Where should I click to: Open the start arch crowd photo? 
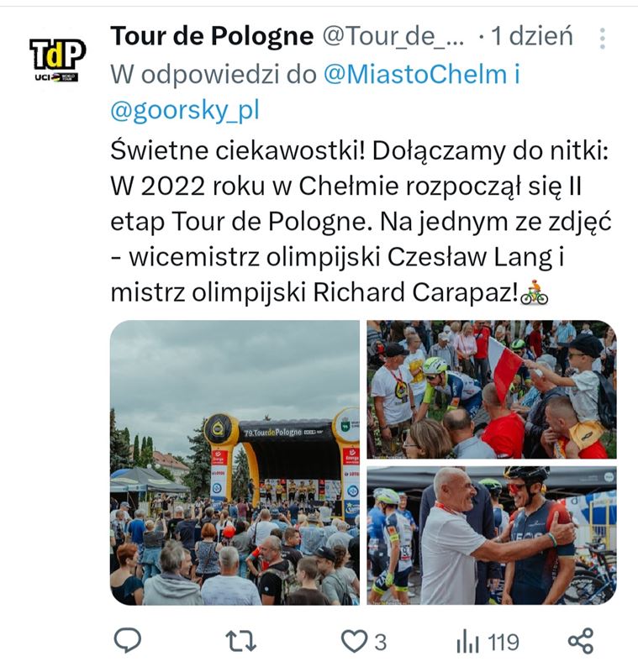[x=235, y=463]
